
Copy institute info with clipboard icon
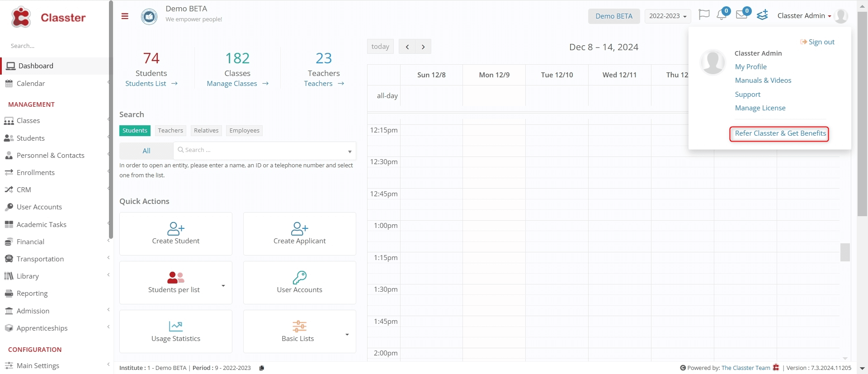point(262,368)
